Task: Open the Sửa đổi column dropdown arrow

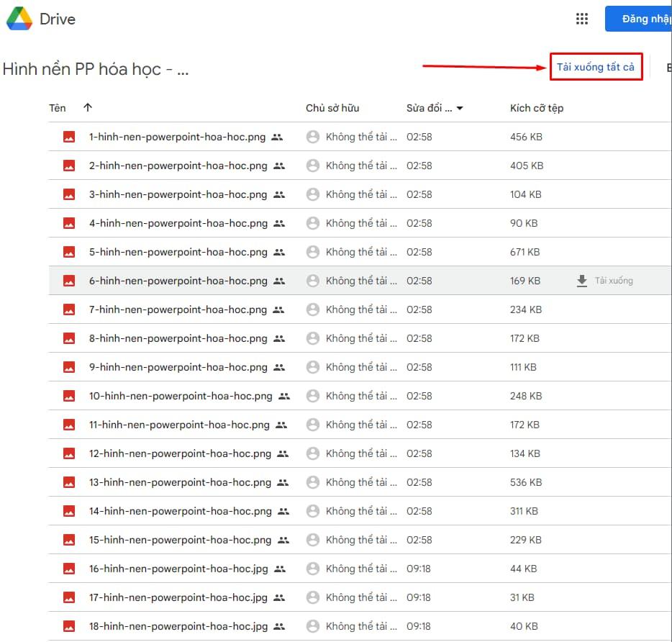Action: 460,109
